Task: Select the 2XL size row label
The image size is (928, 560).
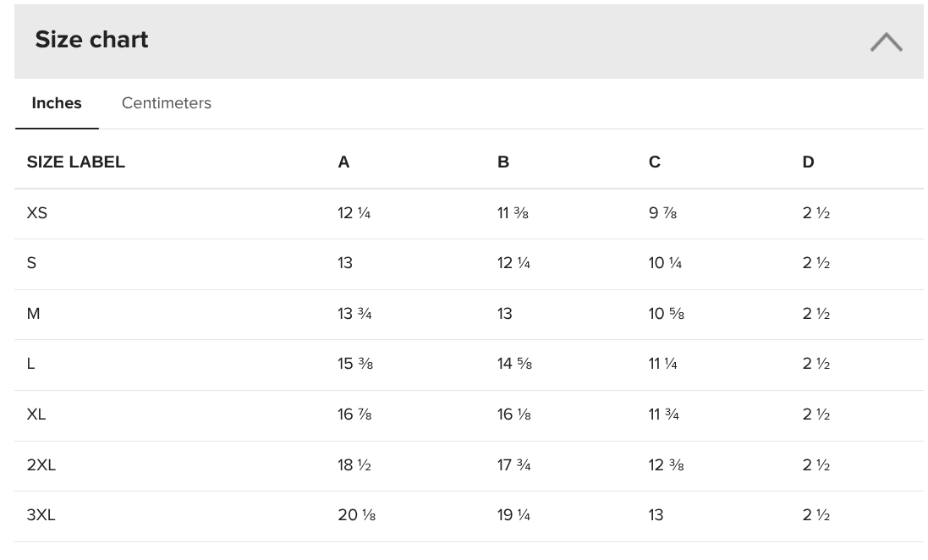Action: [41, 465]
